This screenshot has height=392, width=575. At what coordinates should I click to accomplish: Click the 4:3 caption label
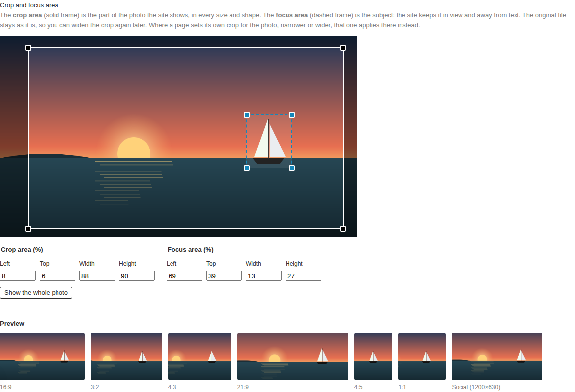172,387
